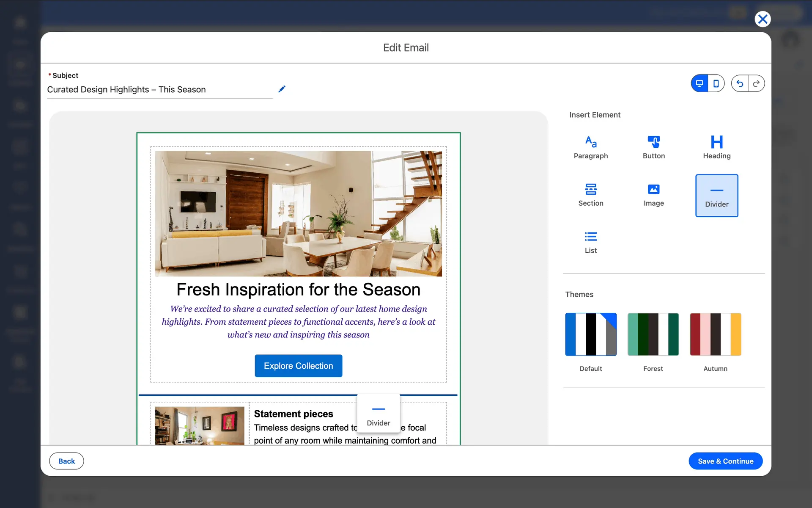Click the Subject input field
The image size is (812, 508).
[160, 90]
